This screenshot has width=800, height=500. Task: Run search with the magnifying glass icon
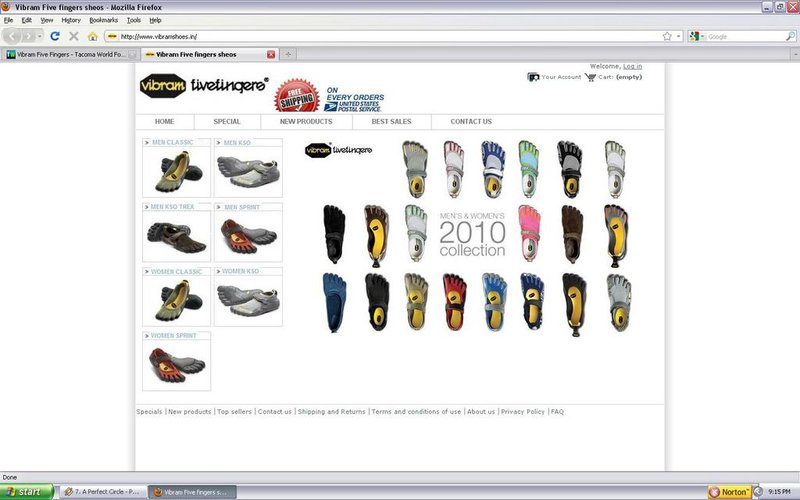790,36
